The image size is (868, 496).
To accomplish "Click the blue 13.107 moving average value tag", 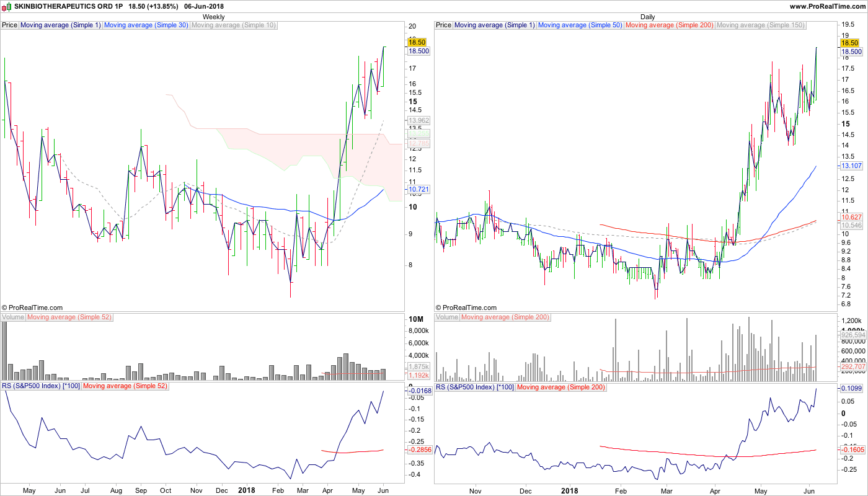I will tap(852, 166).
